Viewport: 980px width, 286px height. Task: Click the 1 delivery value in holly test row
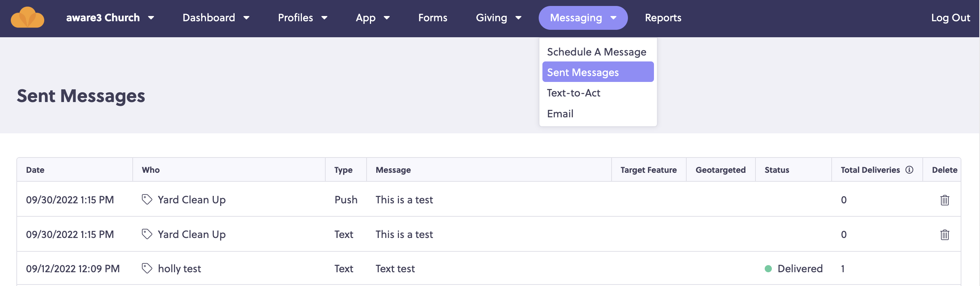pos(843,269)
